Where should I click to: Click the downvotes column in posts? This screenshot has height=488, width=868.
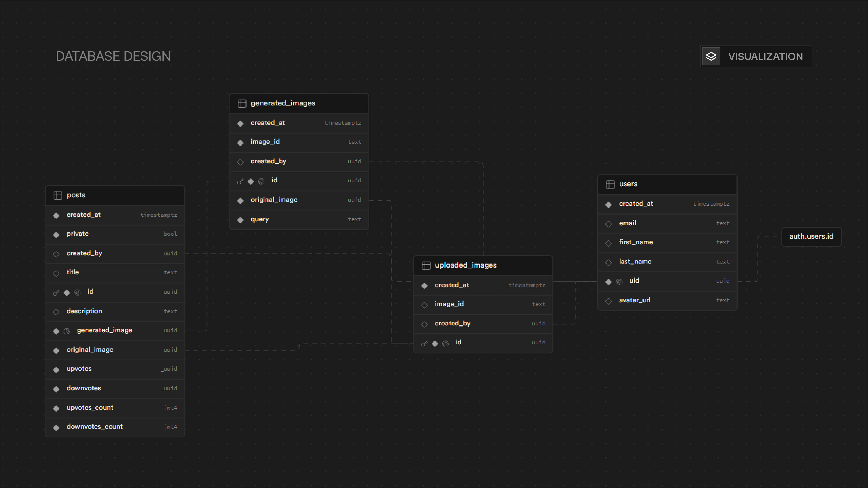115,388
